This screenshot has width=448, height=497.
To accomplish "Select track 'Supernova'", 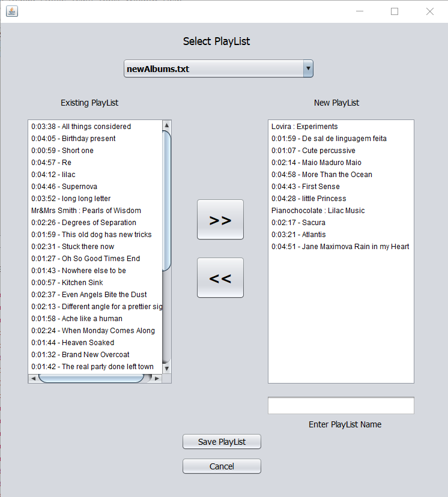I will pos(95,187).
